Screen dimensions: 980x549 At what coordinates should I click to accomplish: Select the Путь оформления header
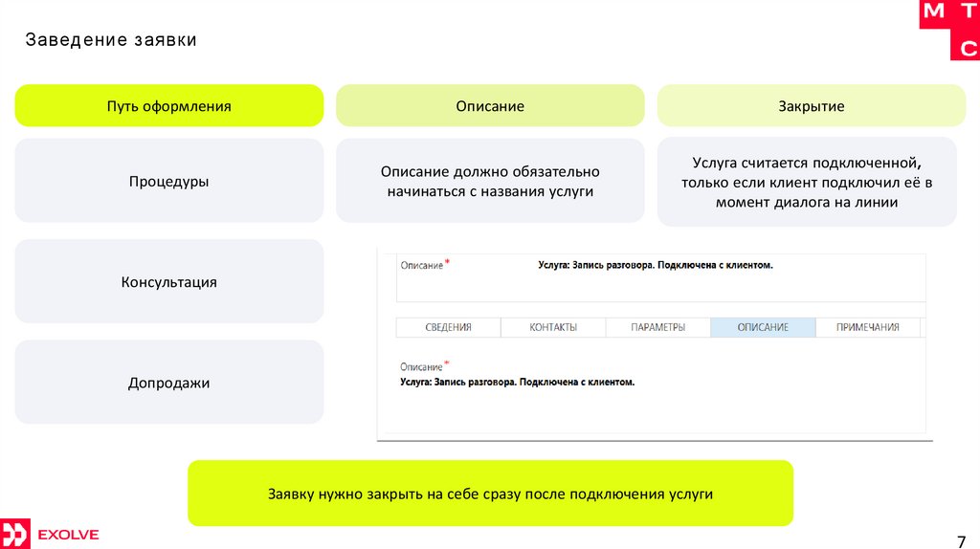[x=168, y=105]
